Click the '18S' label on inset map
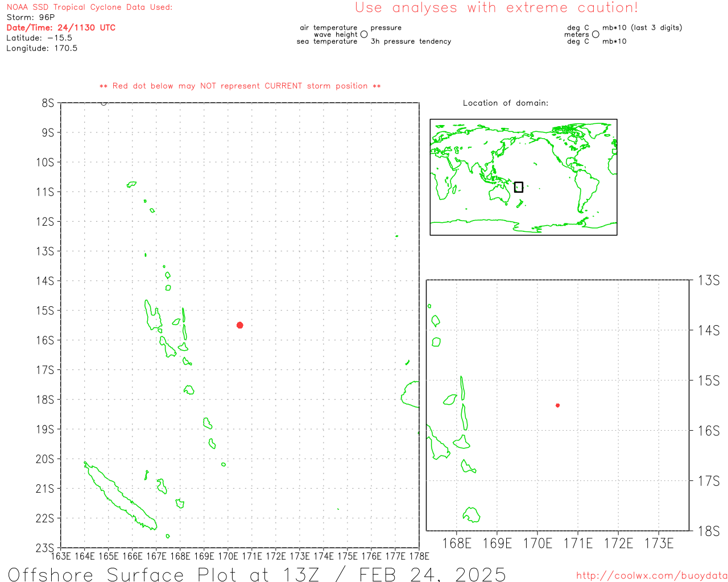 pos(709,531)
